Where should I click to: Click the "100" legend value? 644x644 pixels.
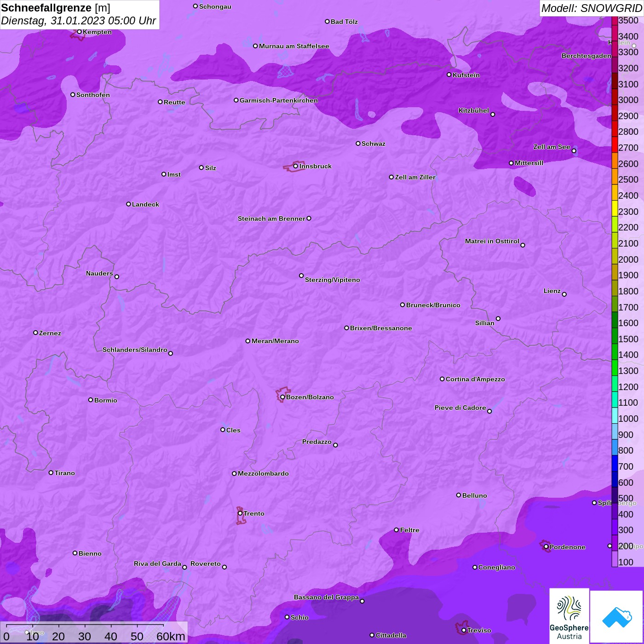tap(626, 562)
